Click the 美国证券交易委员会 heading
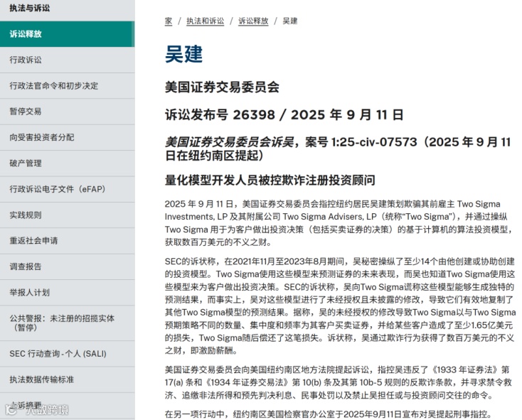This screenshot has width=522, height=420. coord(222,87)
